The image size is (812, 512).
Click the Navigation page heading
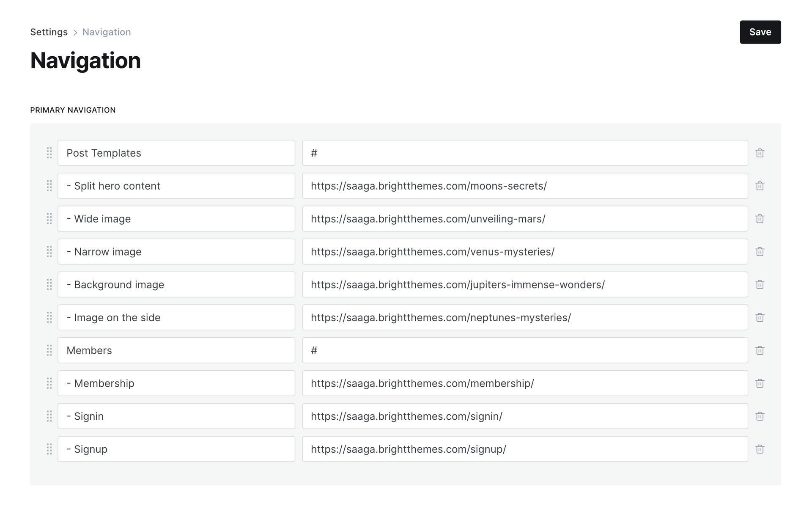click(85, 61)
